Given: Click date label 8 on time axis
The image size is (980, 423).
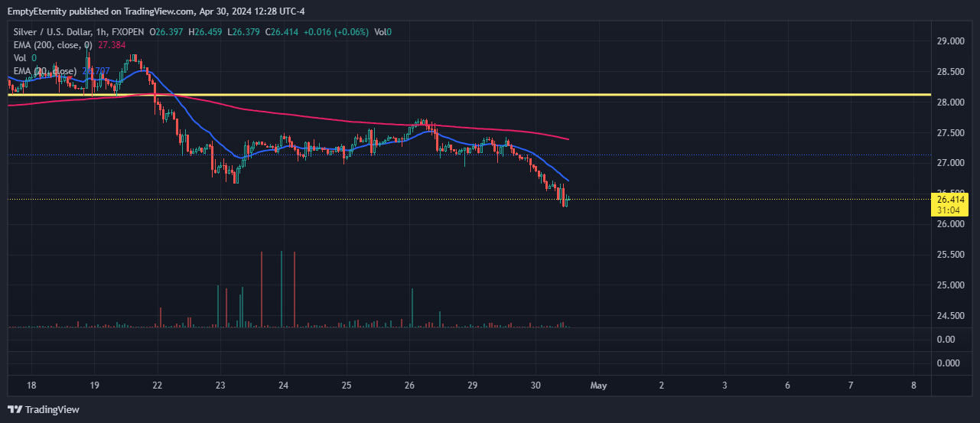Looking at the screenshot, I should tap(914, 386).
